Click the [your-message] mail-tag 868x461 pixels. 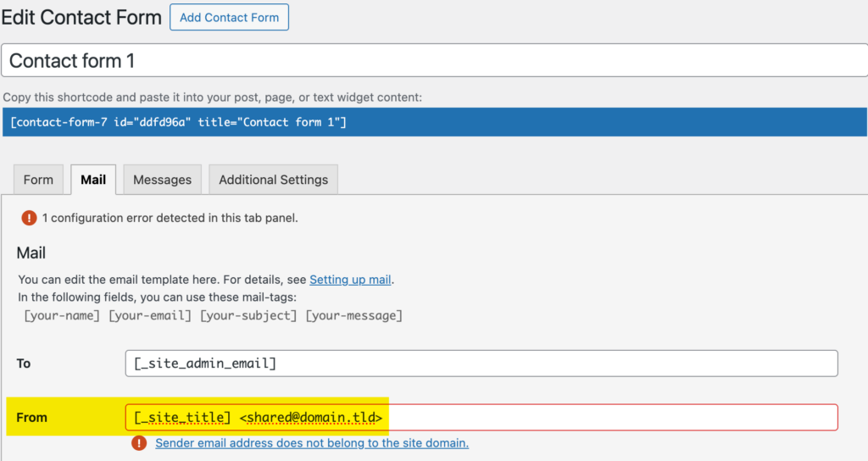coord(353,315)
